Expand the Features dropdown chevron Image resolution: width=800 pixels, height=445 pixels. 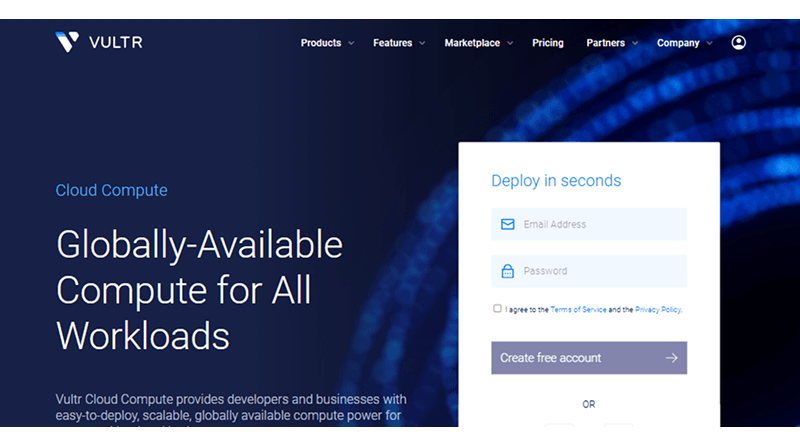pyautogui.click(x=422, y=43)
